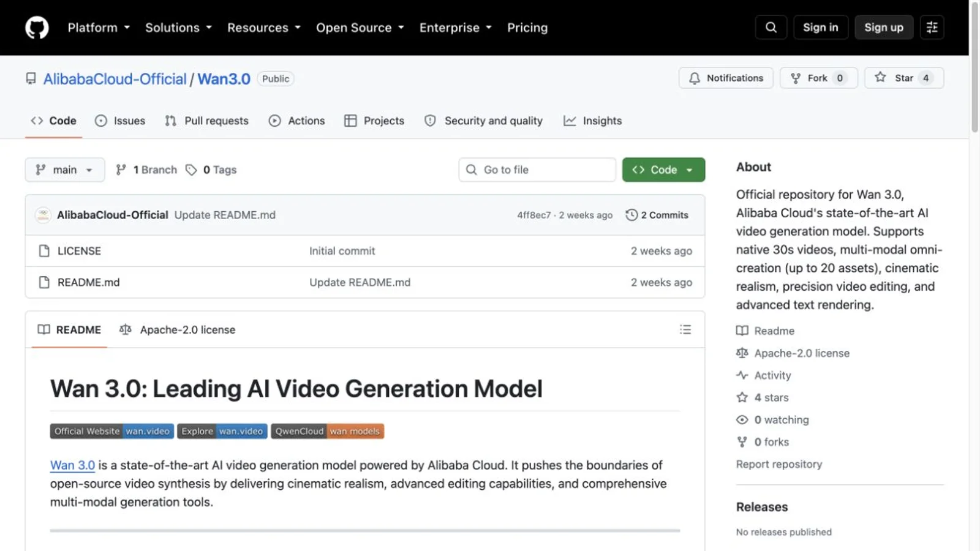Click the Report repository link

(779, 464)
